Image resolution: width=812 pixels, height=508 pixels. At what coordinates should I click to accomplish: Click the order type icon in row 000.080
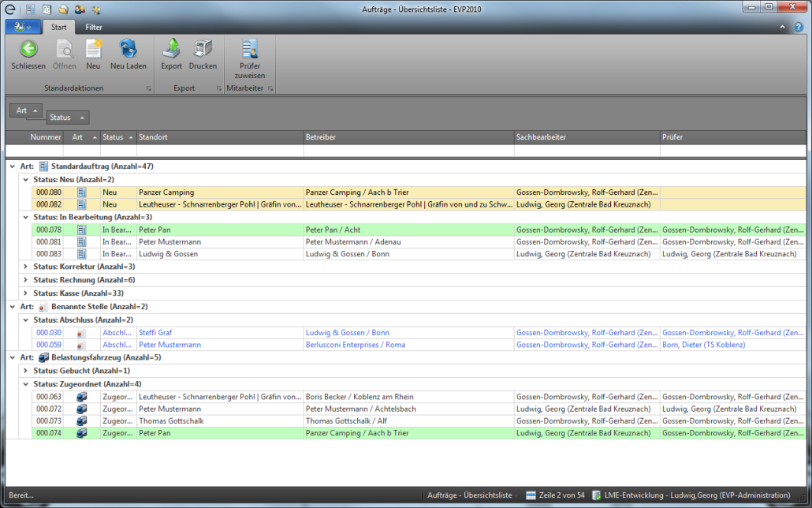pos(81,192)
